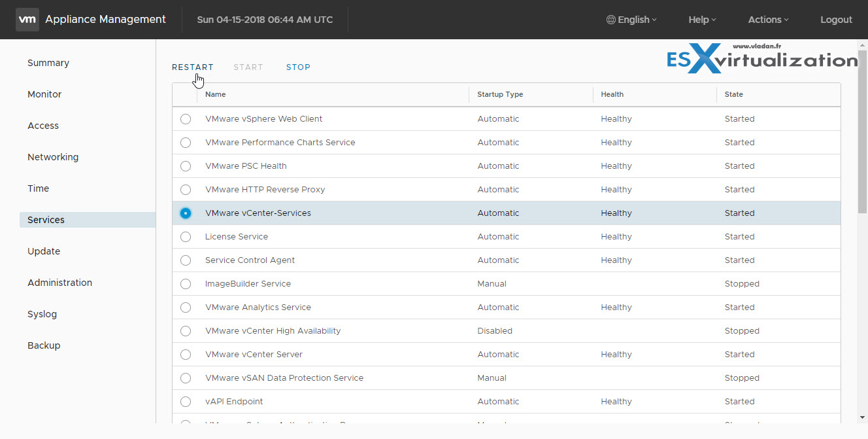868x439 pixels.
Task: Click the greyed-out START button
Action: tap(248, 67)
